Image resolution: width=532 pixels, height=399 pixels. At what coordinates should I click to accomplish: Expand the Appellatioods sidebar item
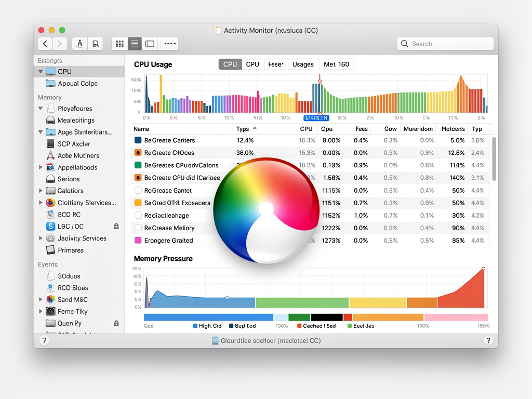click(41, 167)
